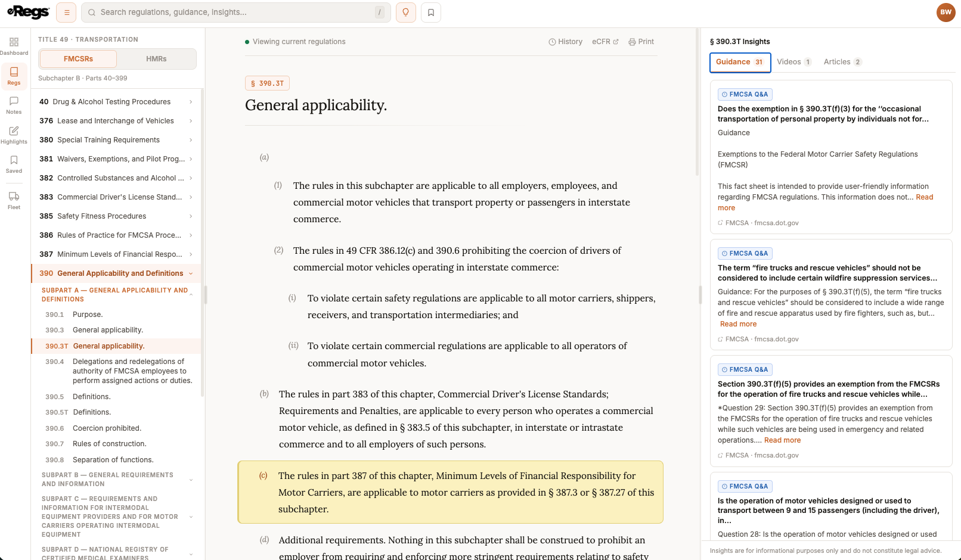Select the Regs sidebar icon
The height and width of the screenshot is (560, 961).
tap(14, 76)
